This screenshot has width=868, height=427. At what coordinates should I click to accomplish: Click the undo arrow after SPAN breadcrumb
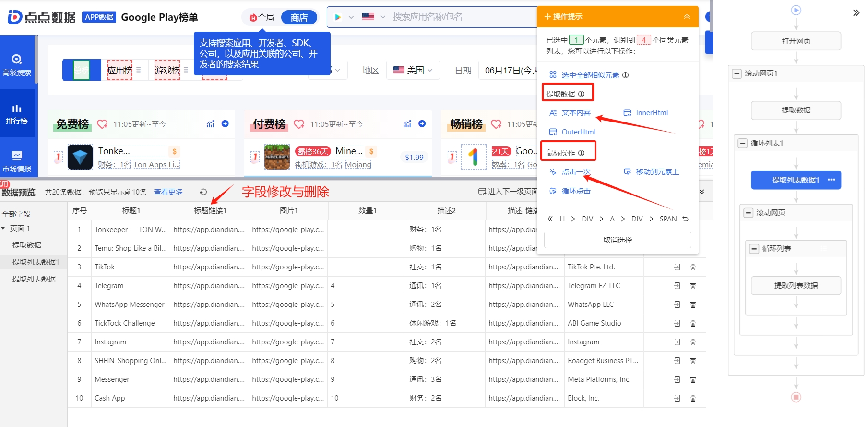685,219
